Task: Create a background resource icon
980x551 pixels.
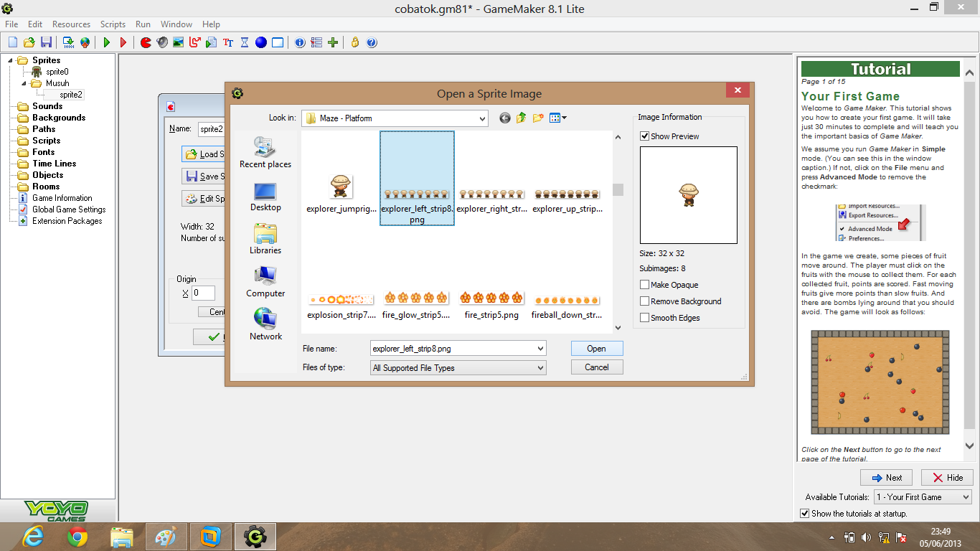Action: (179, 42)
